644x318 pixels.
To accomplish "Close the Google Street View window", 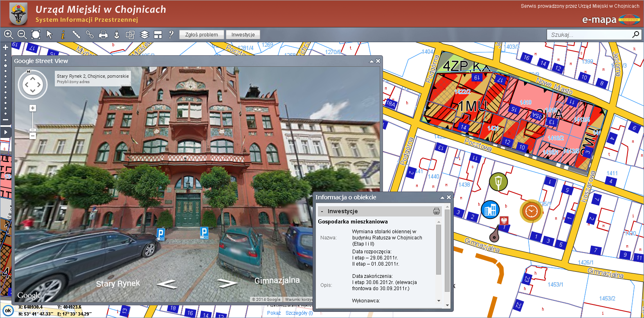I will click(x=378, y=61).
